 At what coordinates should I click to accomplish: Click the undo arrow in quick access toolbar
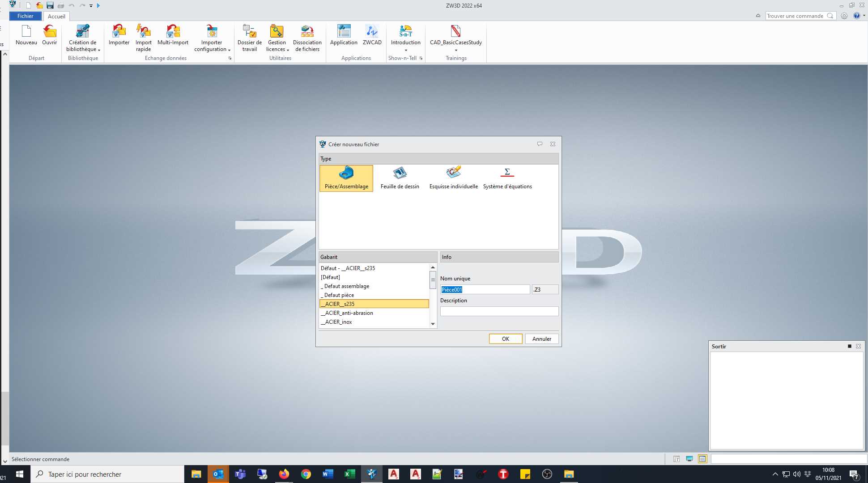click(x=72, y=5)
